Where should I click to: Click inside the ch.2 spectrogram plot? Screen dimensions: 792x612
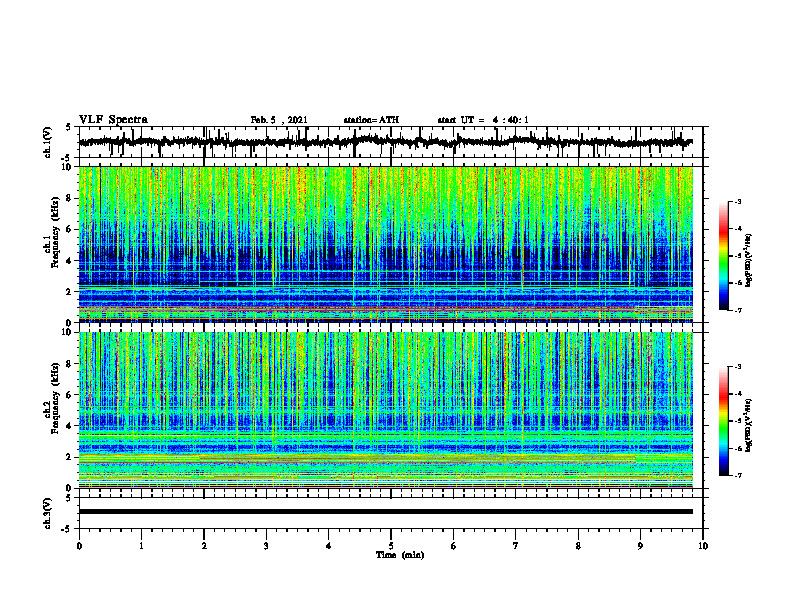tap(385, 410)
